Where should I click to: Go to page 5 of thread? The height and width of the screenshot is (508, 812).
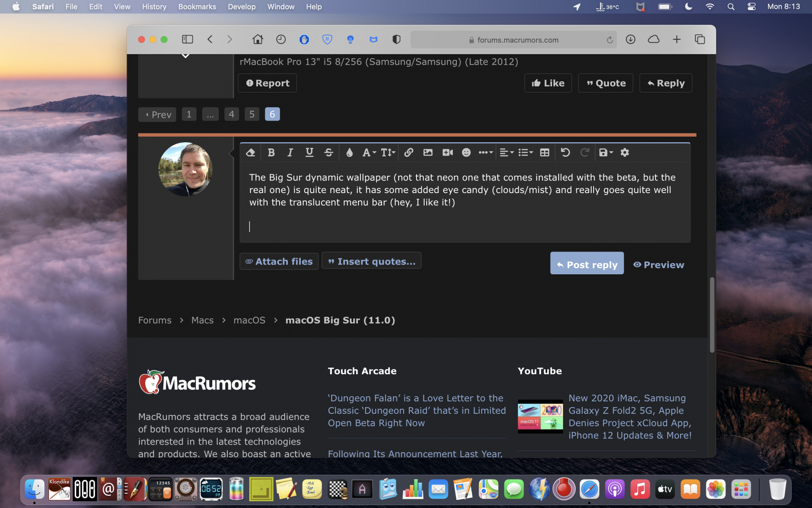pos(252,114)
